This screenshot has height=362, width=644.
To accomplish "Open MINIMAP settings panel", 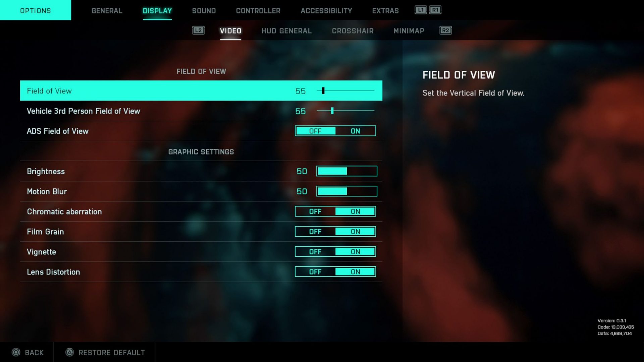I will coord(409,30).
